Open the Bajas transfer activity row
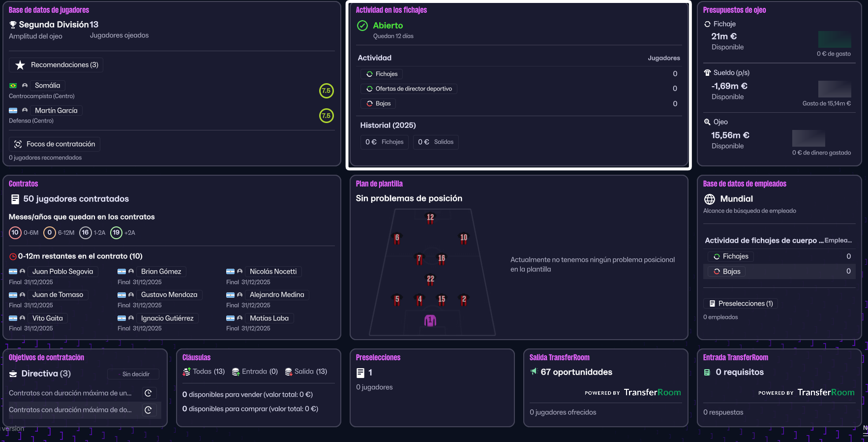 click(378, 103)
